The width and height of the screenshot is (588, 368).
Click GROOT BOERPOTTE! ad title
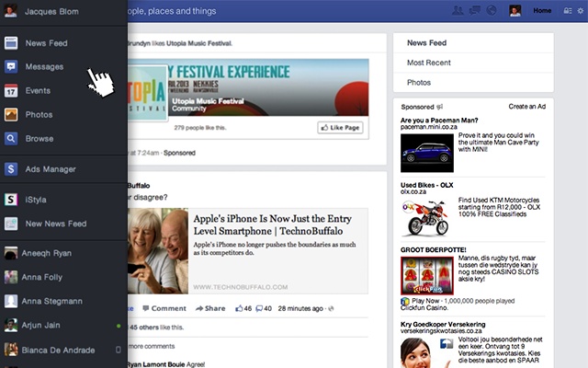pos(433,249)
